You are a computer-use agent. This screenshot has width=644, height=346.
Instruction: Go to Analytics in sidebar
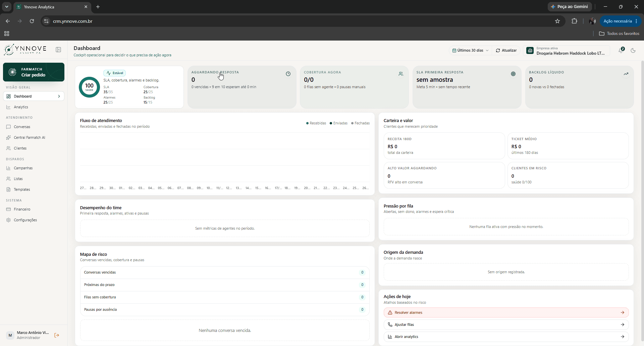tap(34, 107)
